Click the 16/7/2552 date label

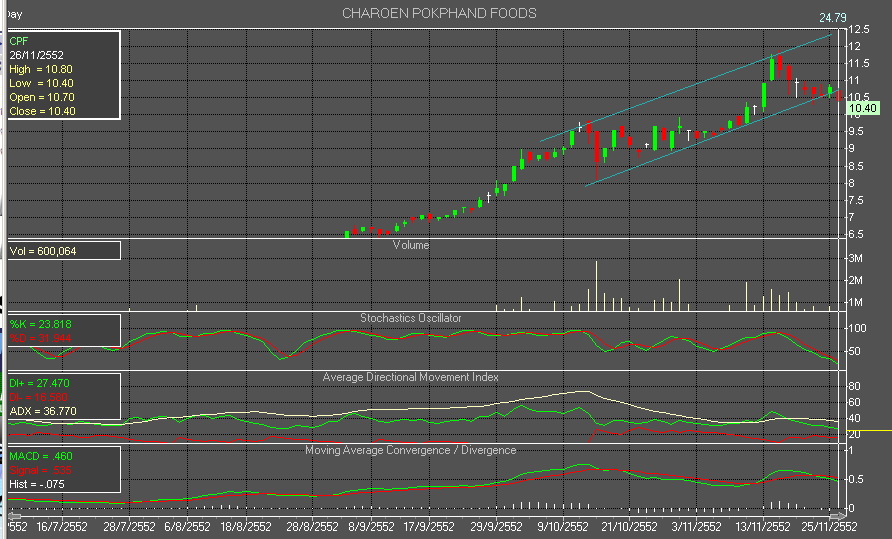pyautogui.click(x=61, y=527)
